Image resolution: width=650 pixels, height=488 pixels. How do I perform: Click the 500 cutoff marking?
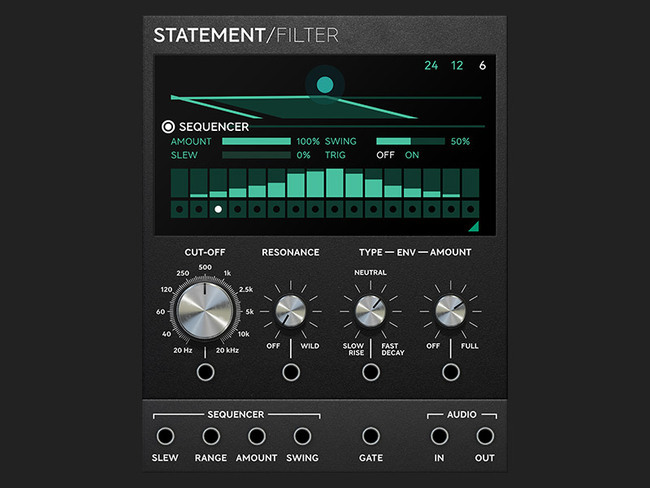[205, 267]
